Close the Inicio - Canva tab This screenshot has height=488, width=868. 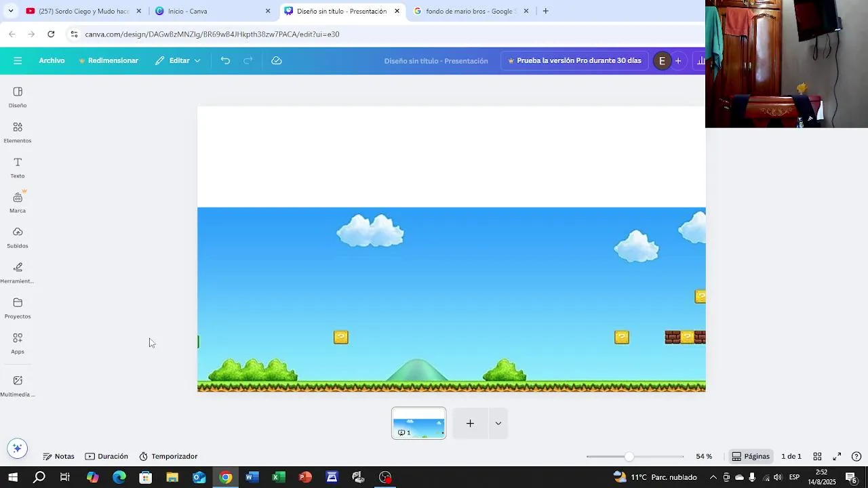268,11
